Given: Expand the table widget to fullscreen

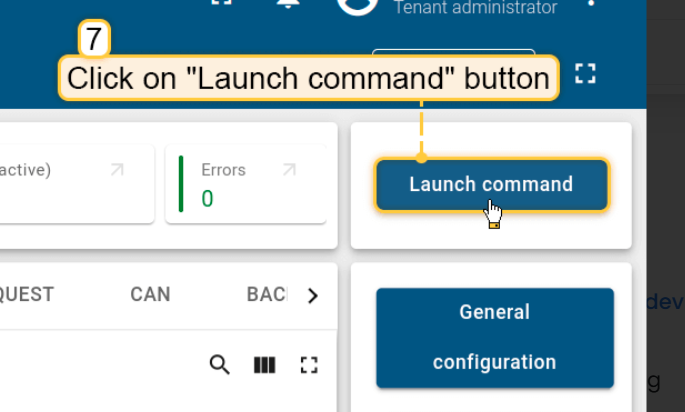Looking at the screenshot, I should [309, 365].
